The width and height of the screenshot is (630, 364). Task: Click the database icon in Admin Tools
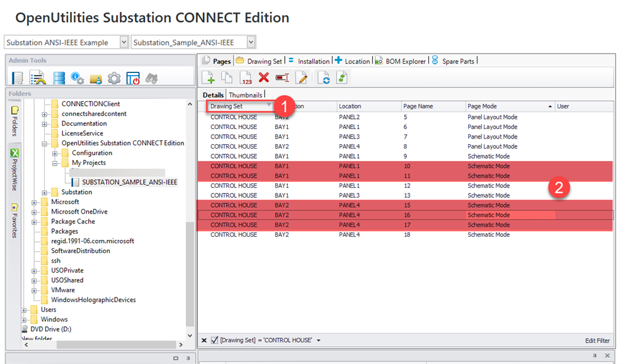point(59,78)
